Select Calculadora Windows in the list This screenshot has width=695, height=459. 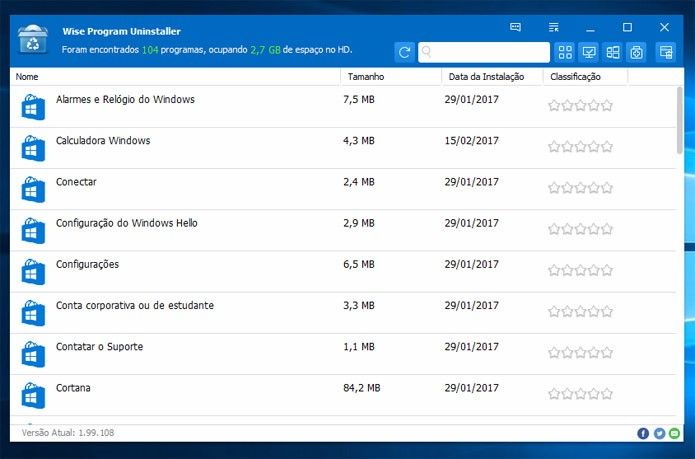click(x=343, y=148)
